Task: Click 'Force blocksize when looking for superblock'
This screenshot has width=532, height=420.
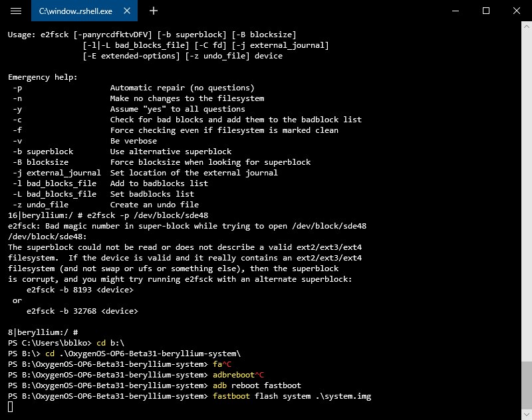Action: coord(210,162)
